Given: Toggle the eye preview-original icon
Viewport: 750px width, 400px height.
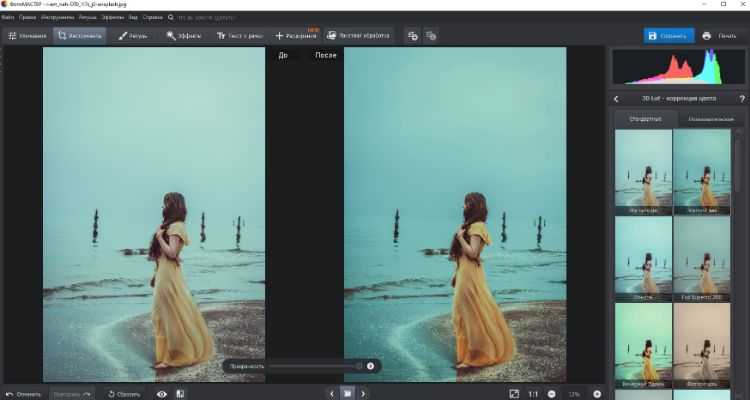Looking at the screenshot, I should [162, 394].
